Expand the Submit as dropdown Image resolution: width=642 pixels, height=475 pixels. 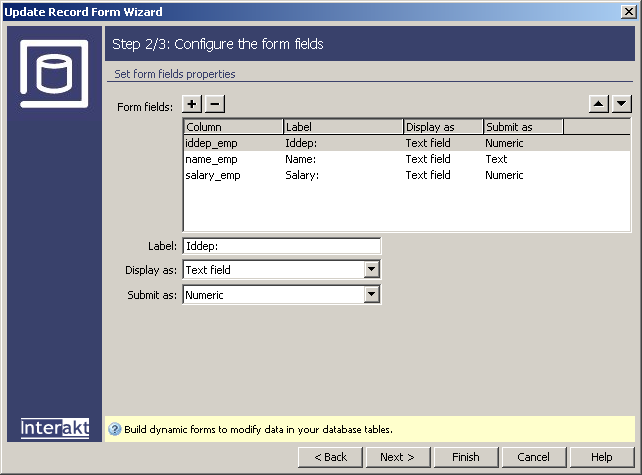coord(372,295)
